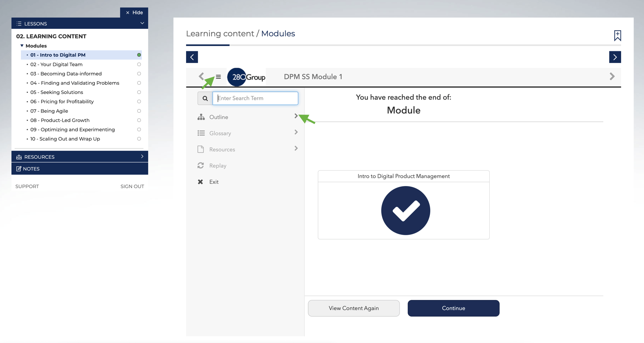Image resolution: width=644 pixels, height=343 pixels.
Task: Hide the sidebar with the Hide button
Action: click(134, 13)
